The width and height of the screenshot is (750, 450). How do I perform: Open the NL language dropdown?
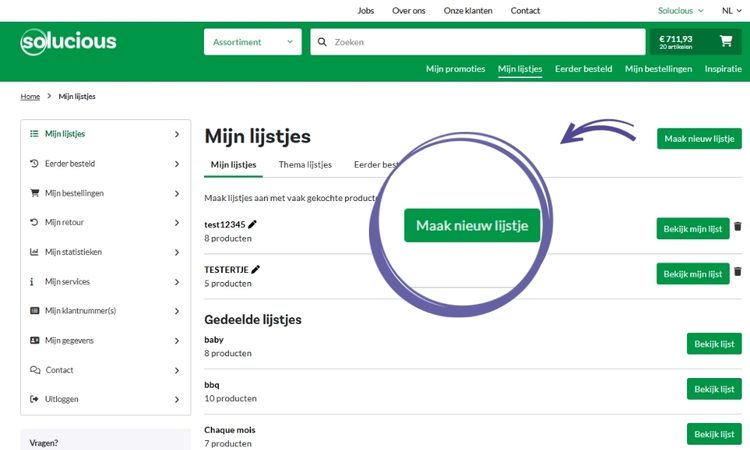[x=727, y=10]
